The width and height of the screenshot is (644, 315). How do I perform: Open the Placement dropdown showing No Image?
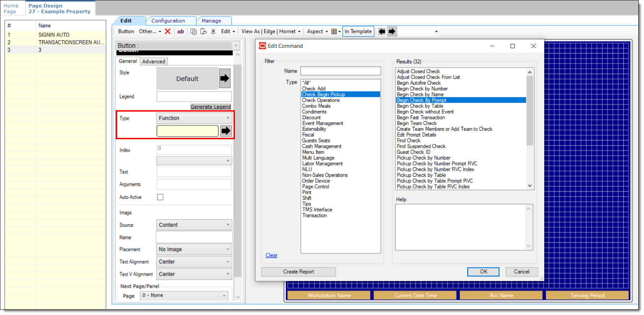point(194,249)
